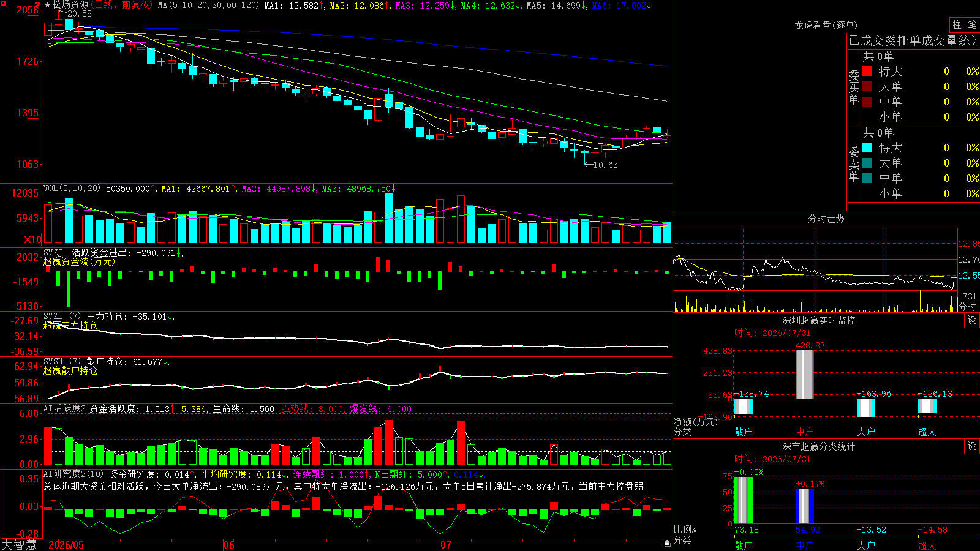Click the 大户 -163.96 bar in 深圳超赢实时监控
This screenshot has width=980, height=551.
click(x=866, y=407)
